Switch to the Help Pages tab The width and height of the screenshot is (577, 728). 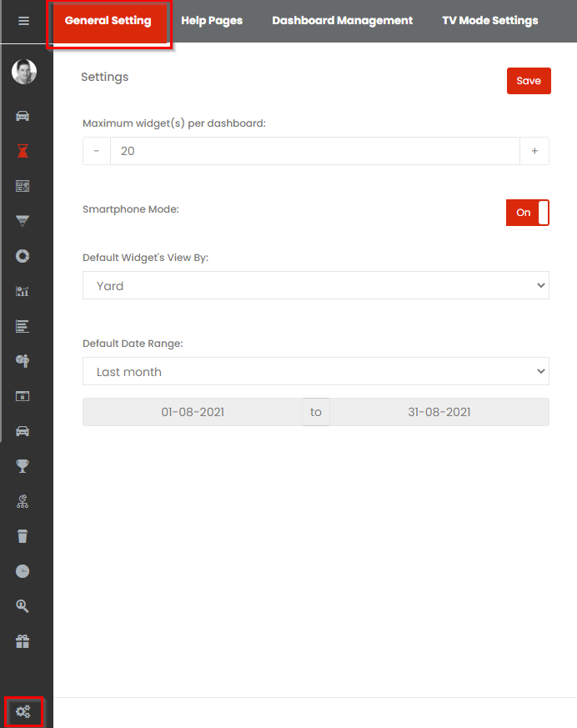pos(212,21)
